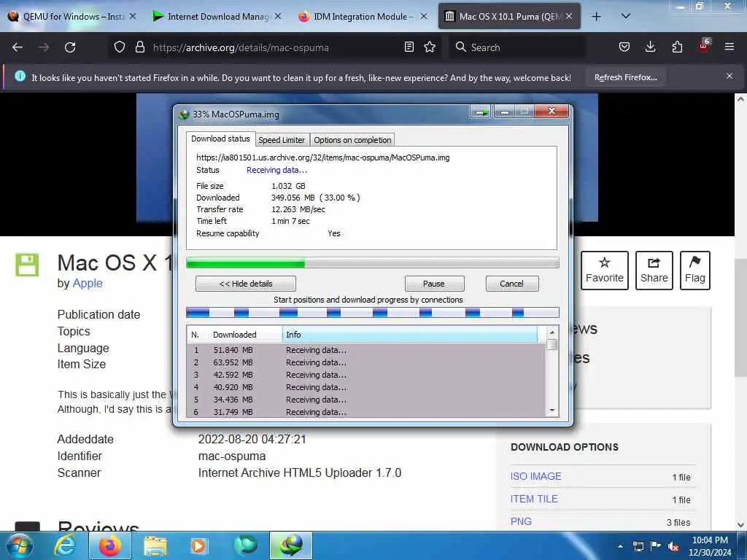Click the IDM green arrow titlebar button
747x560 pixels.
point(481,112)
